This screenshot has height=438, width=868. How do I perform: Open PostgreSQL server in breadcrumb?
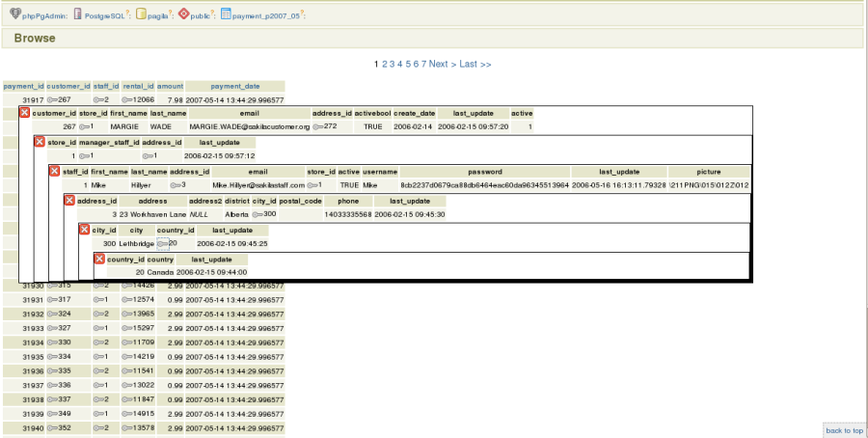coord(108,15)
